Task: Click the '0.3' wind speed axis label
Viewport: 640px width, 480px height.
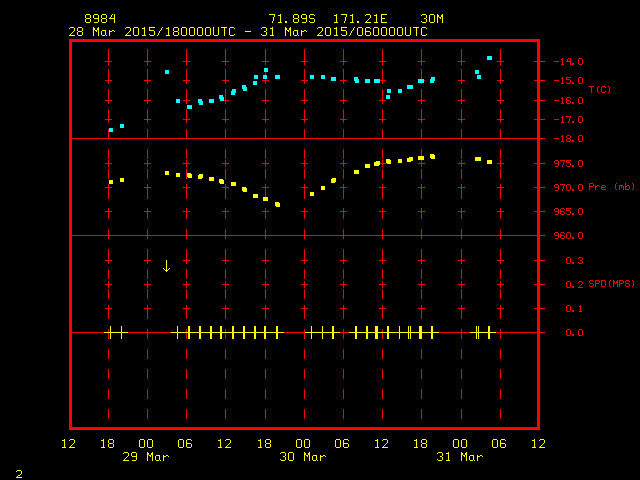Action: click(574, 261)
